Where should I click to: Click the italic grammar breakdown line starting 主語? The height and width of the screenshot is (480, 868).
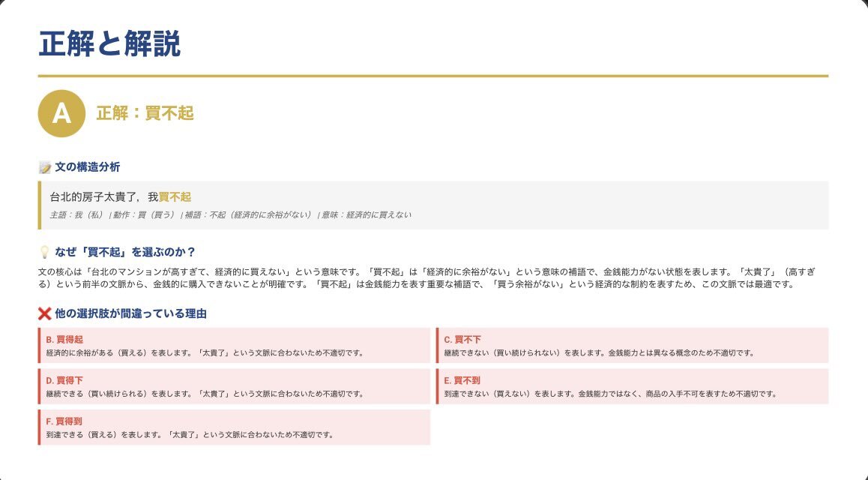225,215
